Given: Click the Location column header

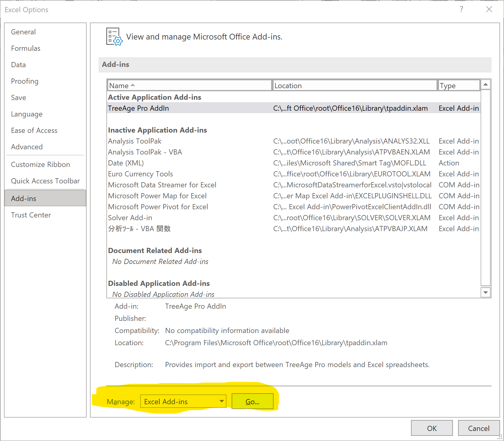Looking at the screenshot, I should 354,85.
